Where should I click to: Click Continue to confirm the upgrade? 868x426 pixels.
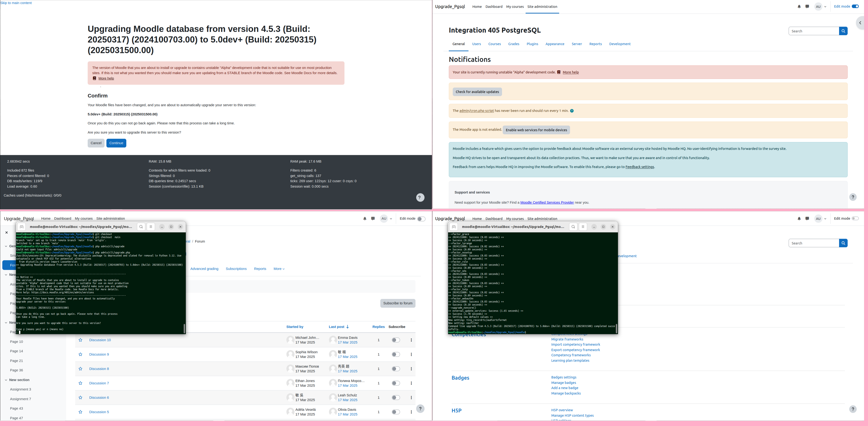(116, 143)
